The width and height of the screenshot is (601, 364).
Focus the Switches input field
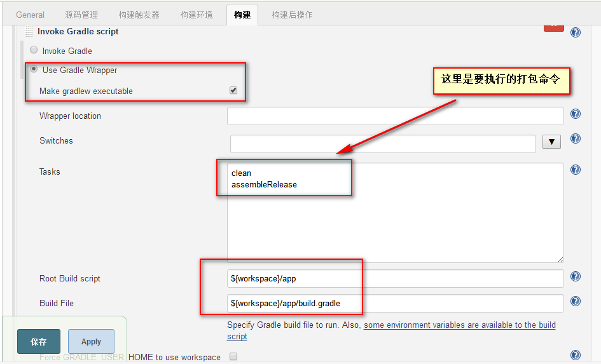click(x=383, y=144)
